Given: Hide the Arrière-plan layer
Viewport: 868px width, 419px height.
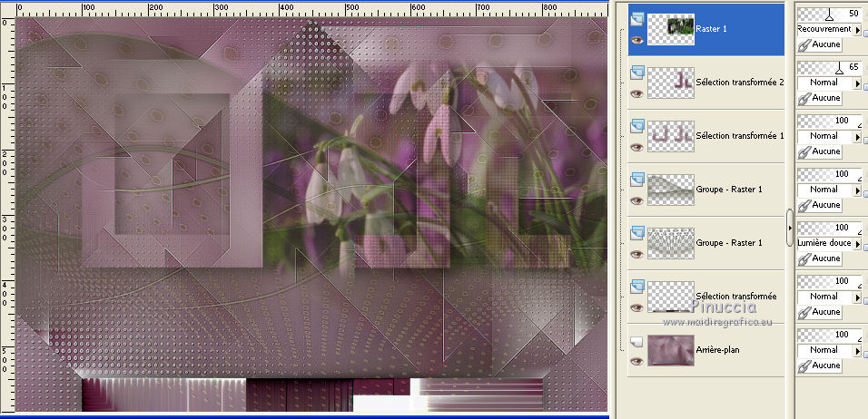Looking at the screenshot, I should pos(637,362).
